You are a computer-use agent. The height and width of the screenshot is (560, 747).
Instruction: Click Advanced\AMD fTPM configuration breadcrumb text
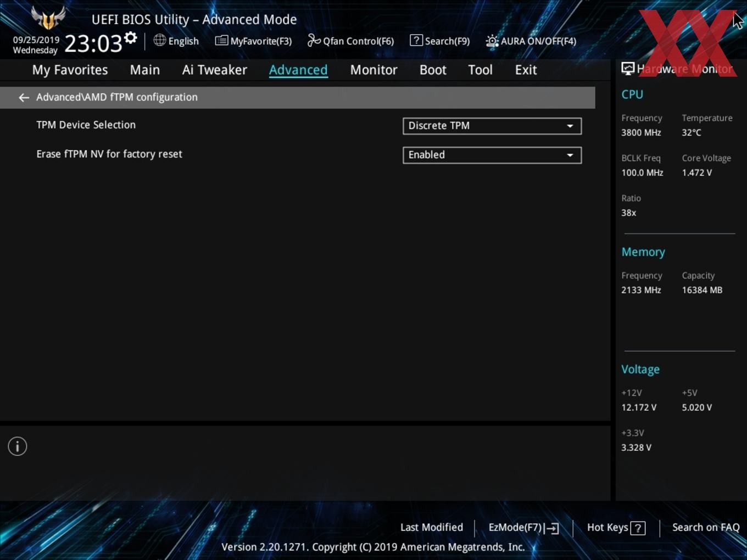point(117,97)
